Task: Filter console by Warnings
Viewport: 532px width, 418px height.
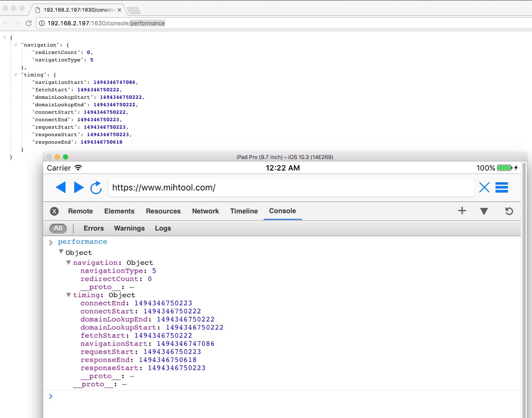Action: (129, 228)
